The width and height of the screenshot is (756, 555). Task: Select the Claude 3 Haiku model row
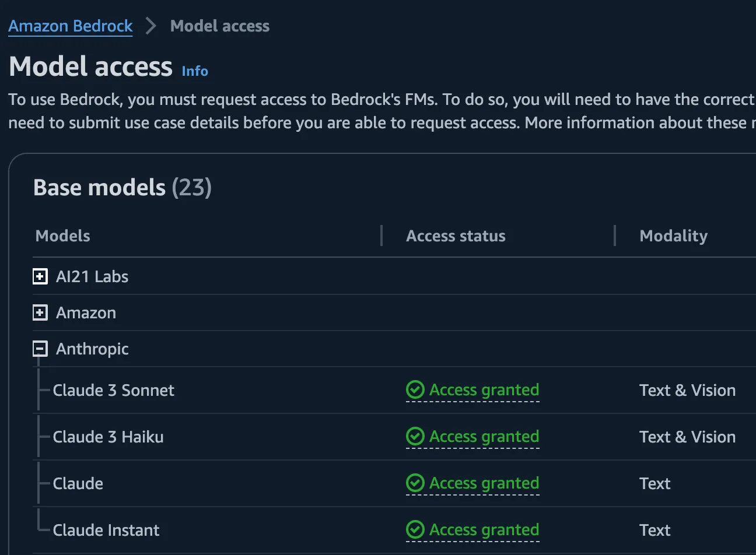(108, 437)
